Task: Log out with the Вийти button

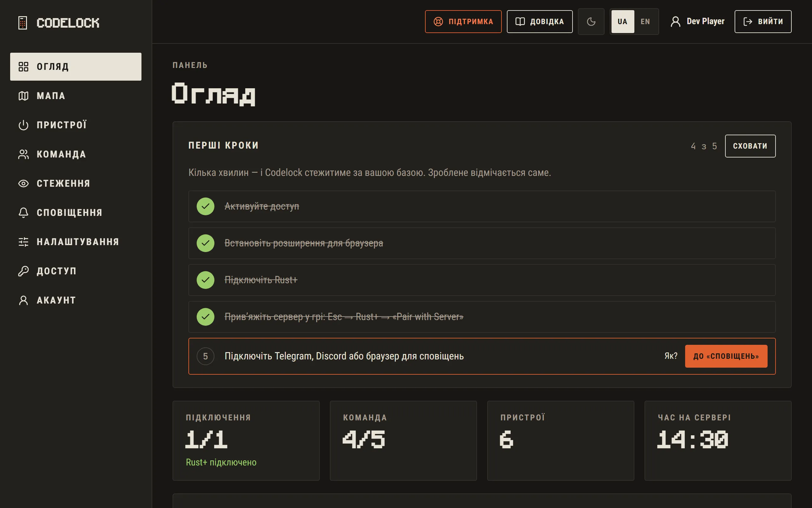Action: [763, 22]
